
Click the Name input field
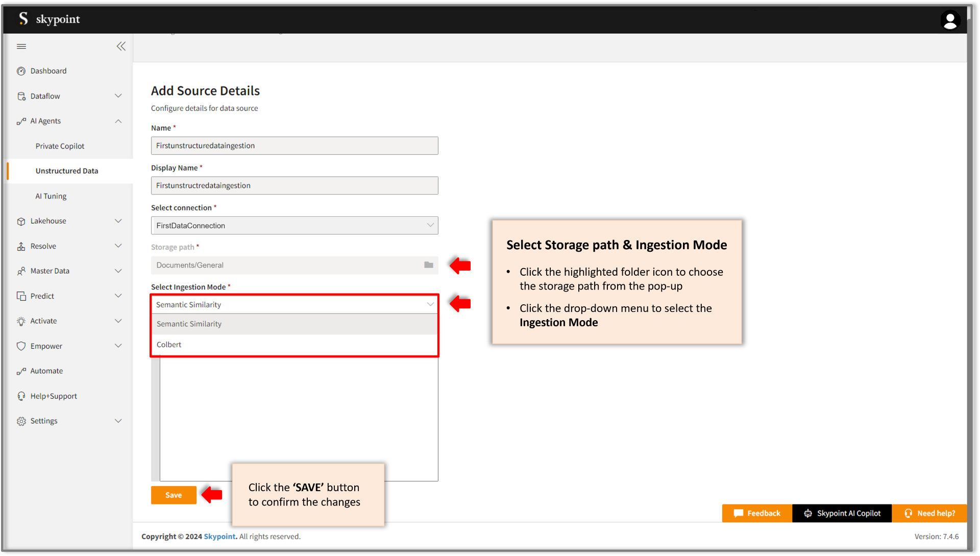click(x=294, y=146)
